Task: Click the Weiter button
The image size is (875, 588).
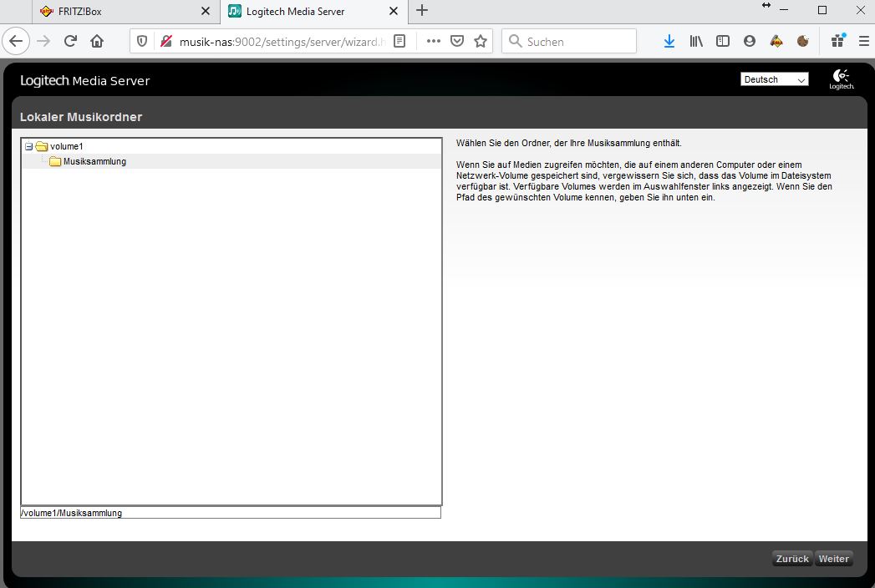Action: 834,559
